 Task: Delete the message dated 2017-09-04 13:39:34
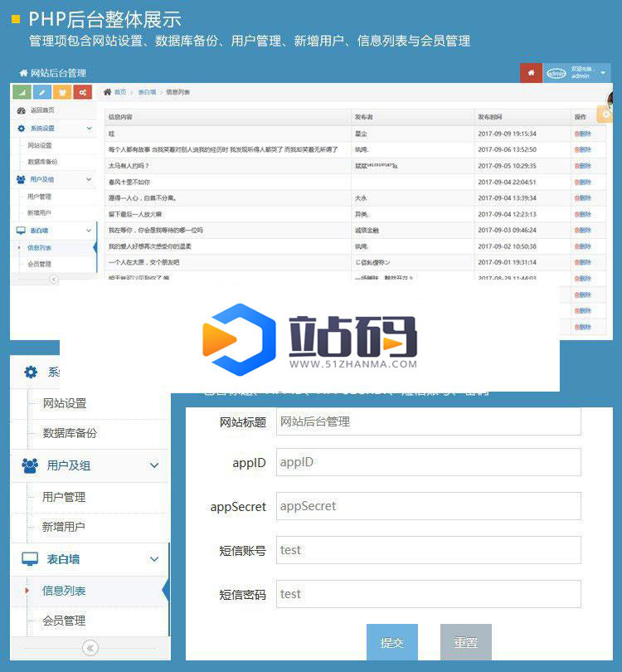click(582, 198)
